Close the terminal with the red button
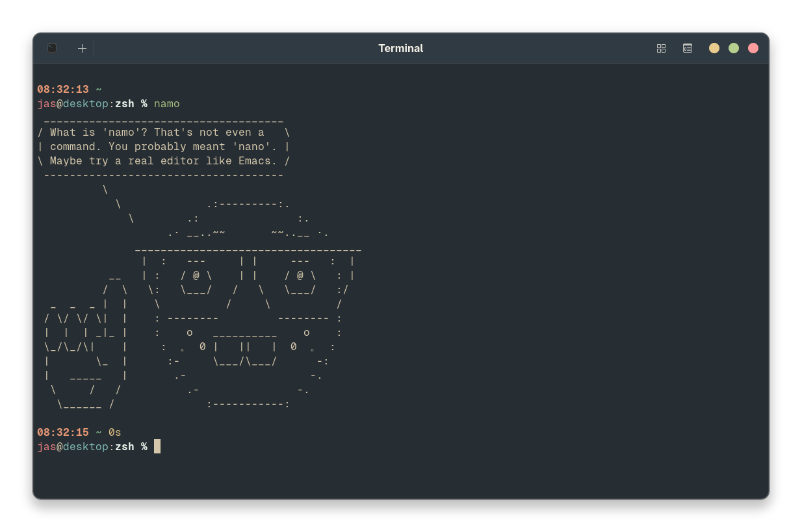This screenshot has height=532, width=802. (753, 48)
